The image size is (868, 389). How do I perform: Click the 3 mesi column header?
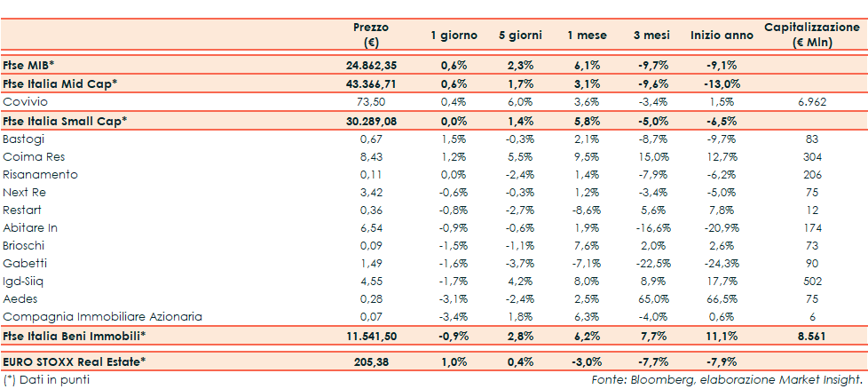[x=651, y=36]
